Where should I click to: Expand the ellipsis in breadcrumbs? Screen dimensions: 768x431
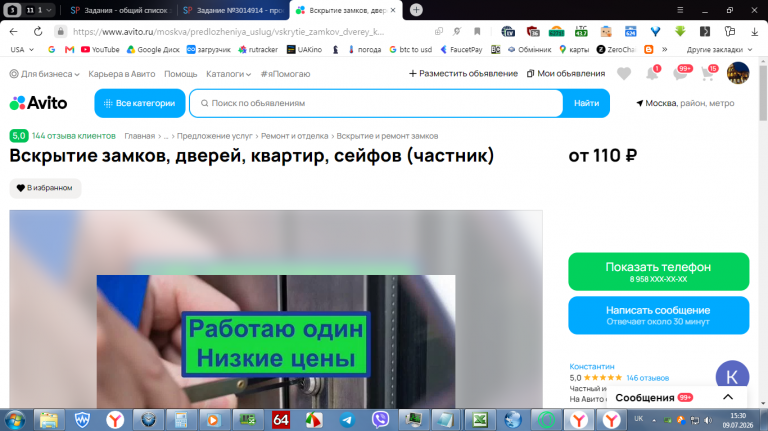coord(166,136)
